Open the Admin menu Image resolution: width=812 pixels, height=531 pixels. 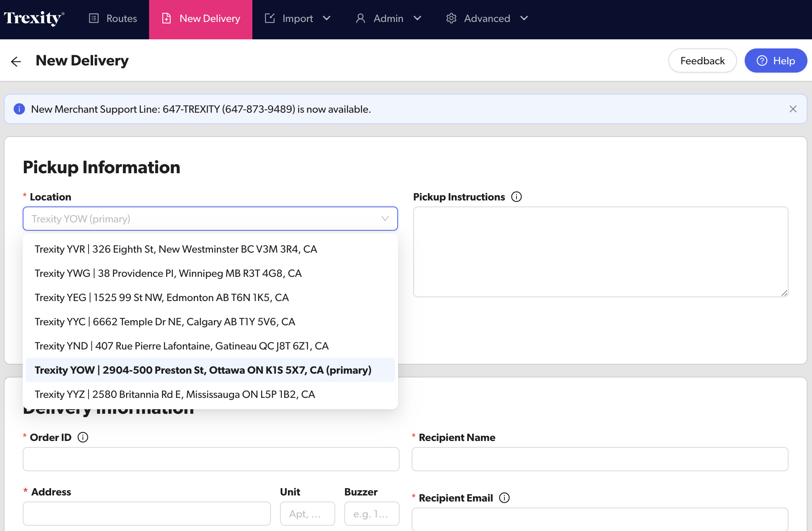(389, 18)
